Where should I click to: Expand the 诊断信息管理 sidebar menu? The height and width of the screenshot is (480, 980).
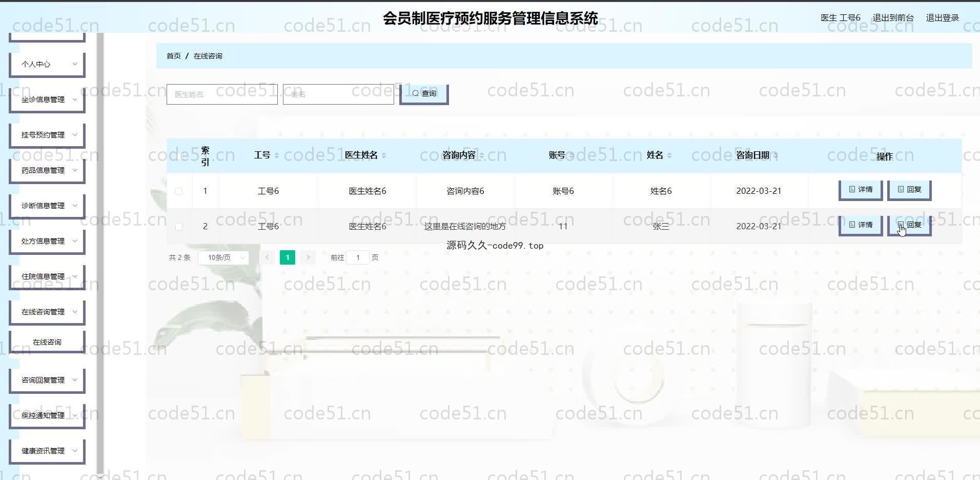(x=47, y=206)
